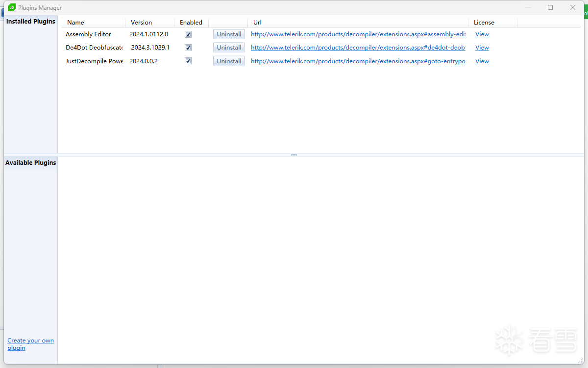Click version 2024.1.0112.0 cell
The height and width of the screenshot is (368, 588).
pyautogui.click(x=148, y=34)
